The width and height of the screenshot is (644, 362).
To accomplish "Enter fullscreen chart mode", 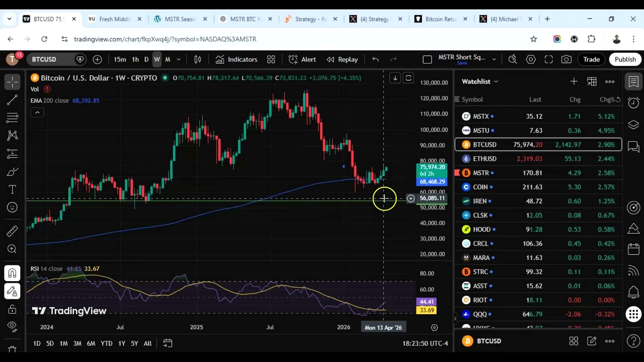I will pos(549,60).
